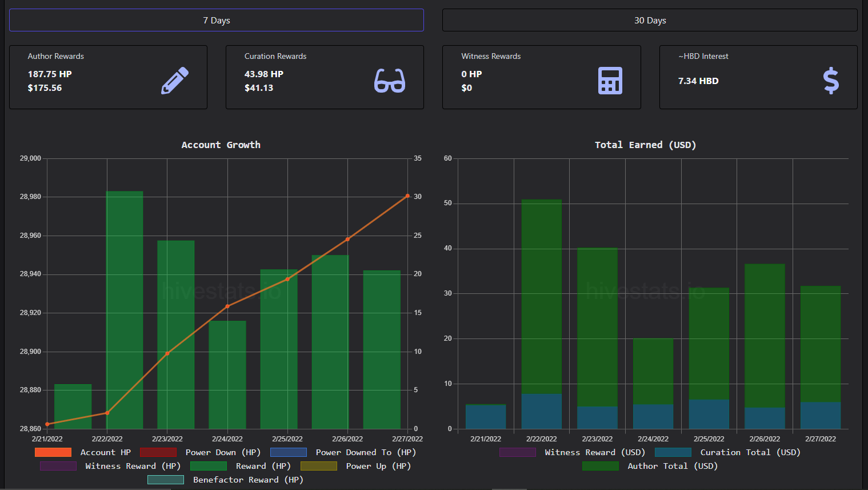Hide the Reward (HP) series in legend

point(241,466)
